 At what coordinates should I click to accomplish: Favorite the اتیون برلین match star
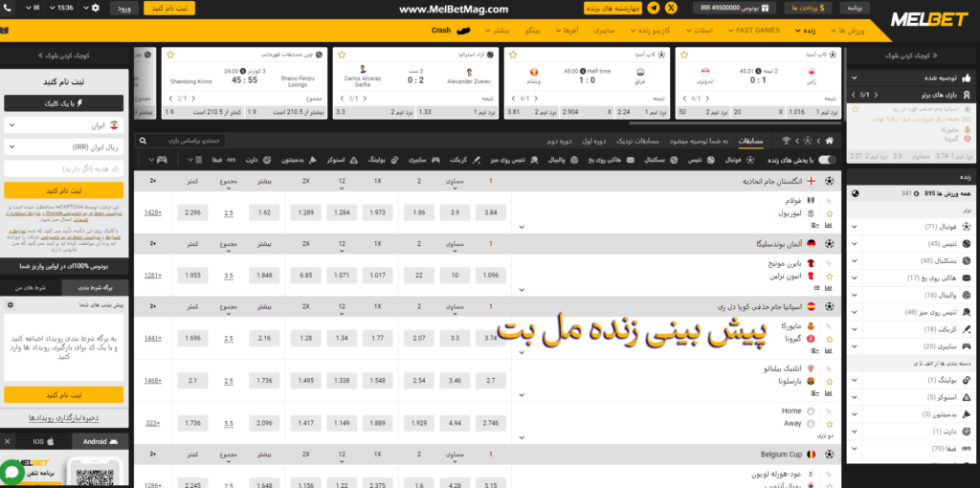pos(830,276)
